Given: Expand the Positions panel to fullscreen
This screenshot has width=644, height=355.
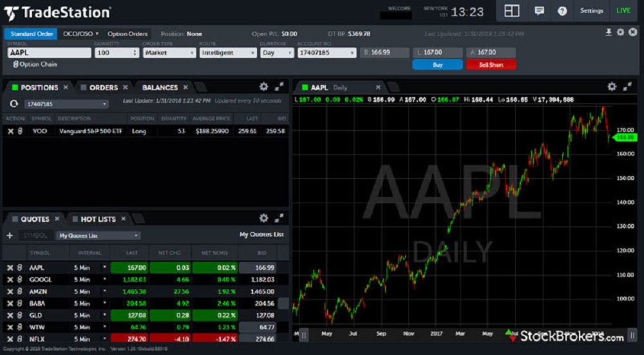Looking at the screenshot, I should (x=279, y=86).
